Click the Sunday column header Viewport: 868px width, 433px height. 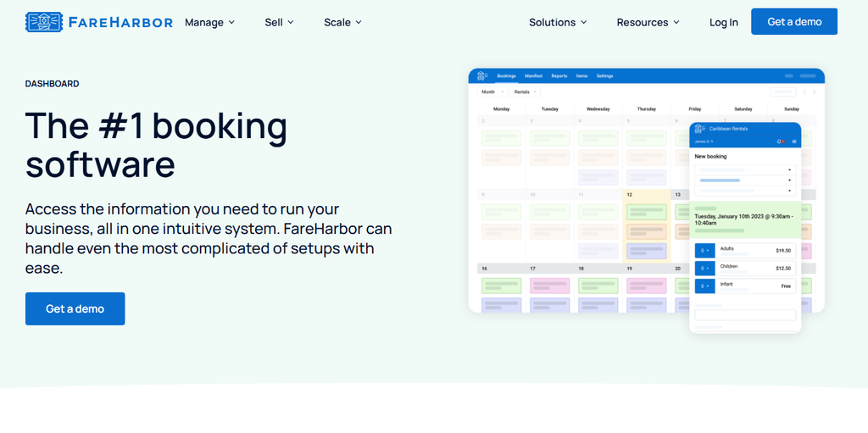click(x=792, y=109)
